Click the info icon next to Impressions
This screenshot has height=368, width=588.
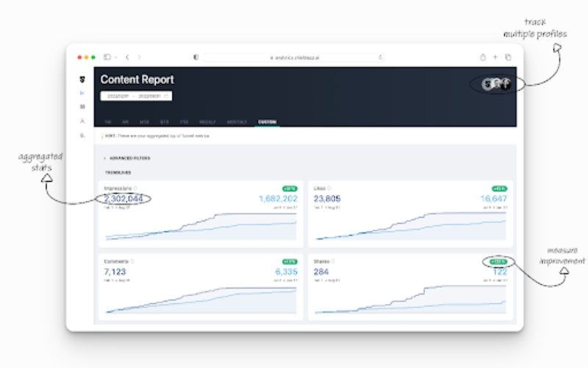coord(135,188)
